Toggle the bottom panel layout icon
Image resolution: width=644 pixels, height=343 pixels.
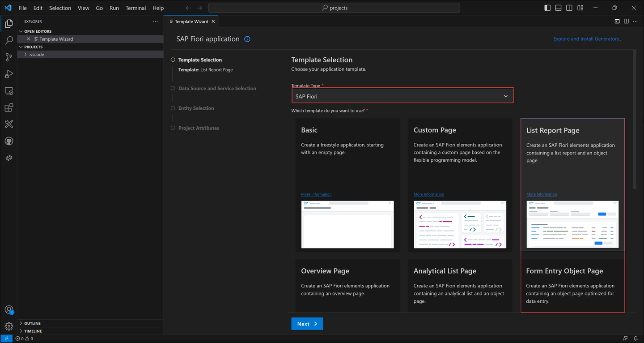click(558, 8)
